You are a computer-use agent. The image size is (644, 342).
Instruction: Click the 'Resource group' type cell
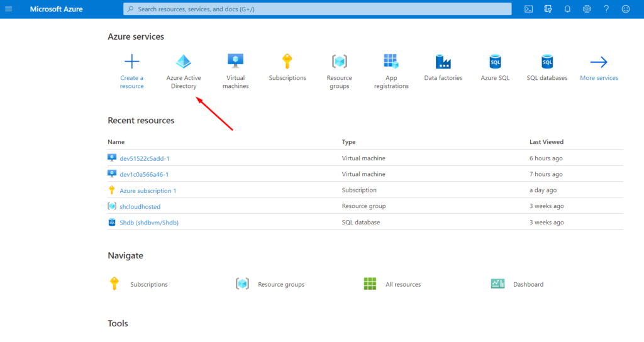coord(364,206)
